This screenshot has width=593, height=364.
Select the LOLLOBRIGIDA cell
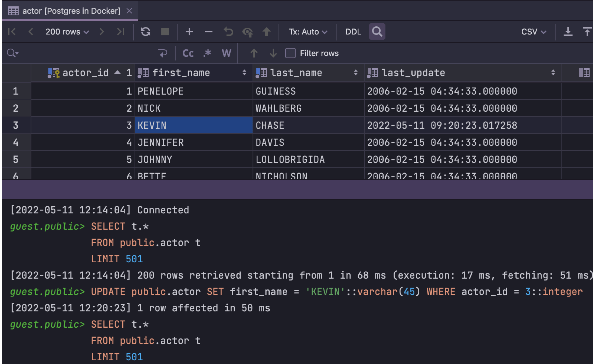[309, 159]
